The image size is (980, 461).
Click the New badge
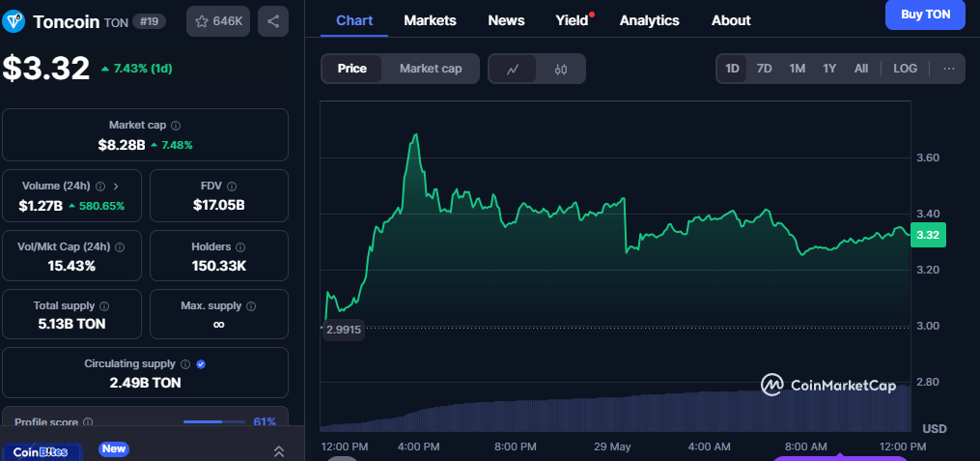pyautogui.click(x=114, y=448)
